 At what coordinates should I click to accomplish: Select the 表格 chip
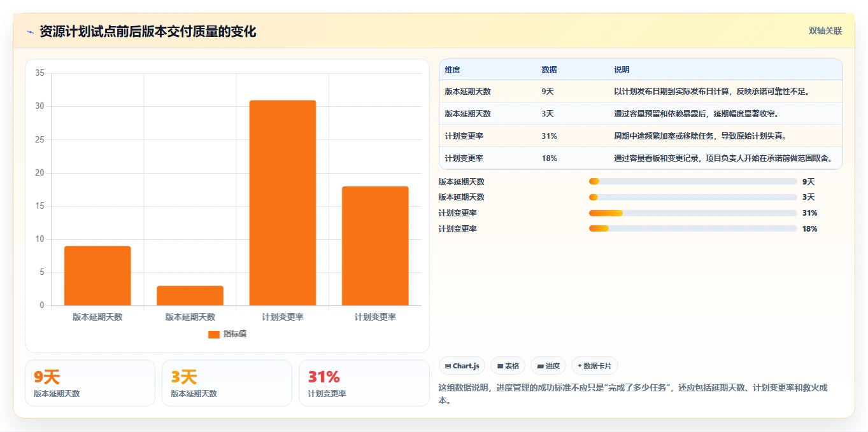[508, 366]
